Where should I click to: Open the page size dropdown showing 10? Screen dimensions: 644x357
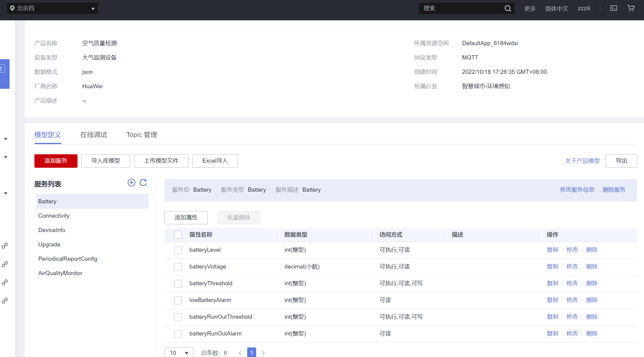(179, 353)
